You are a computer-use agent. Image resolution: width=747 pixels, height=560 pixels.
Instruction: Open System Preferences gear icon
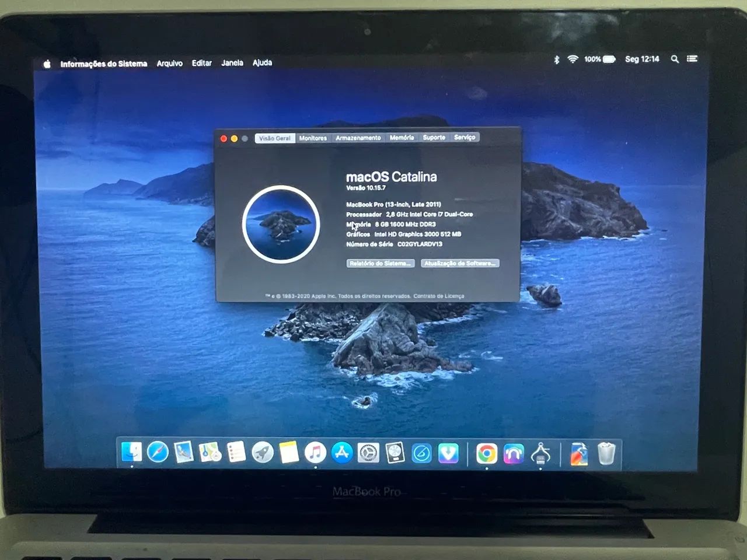[368, 453]
